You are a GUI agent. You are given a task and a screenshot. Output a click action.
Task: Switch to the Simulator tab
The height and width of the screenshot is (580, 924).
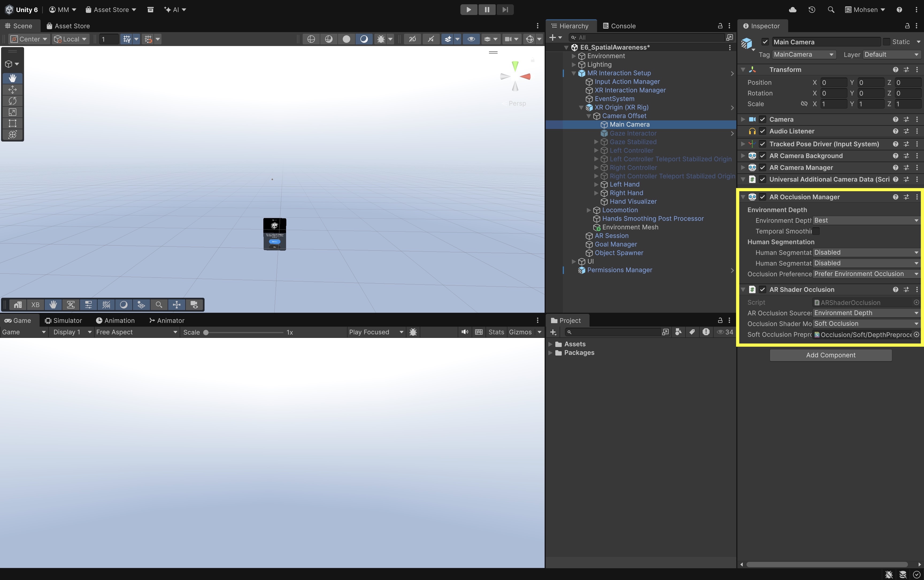(x=63, y=320)
